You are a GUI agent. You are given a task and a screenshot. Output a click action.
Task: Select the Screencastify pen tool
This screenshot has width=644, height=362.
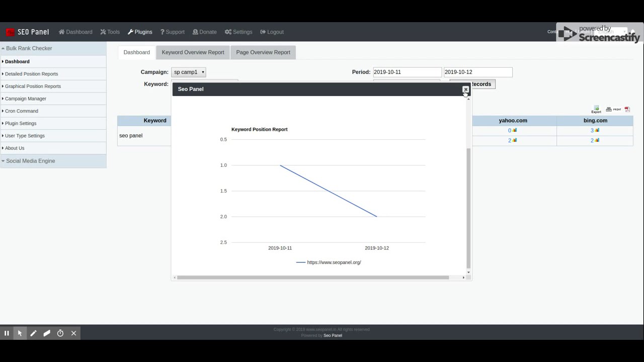[x=33, y=333]
